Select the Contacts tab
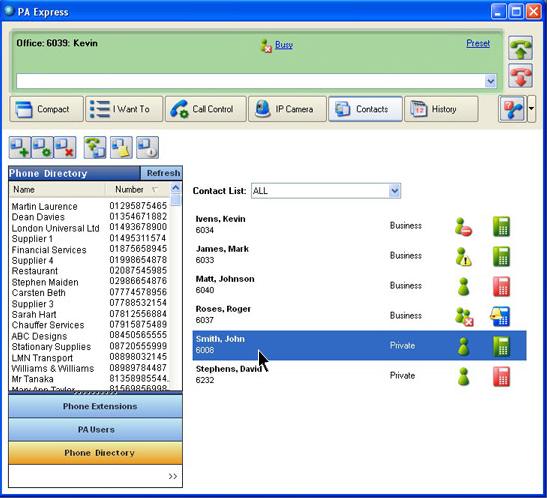547x498 pixels. tap(365, 109)
